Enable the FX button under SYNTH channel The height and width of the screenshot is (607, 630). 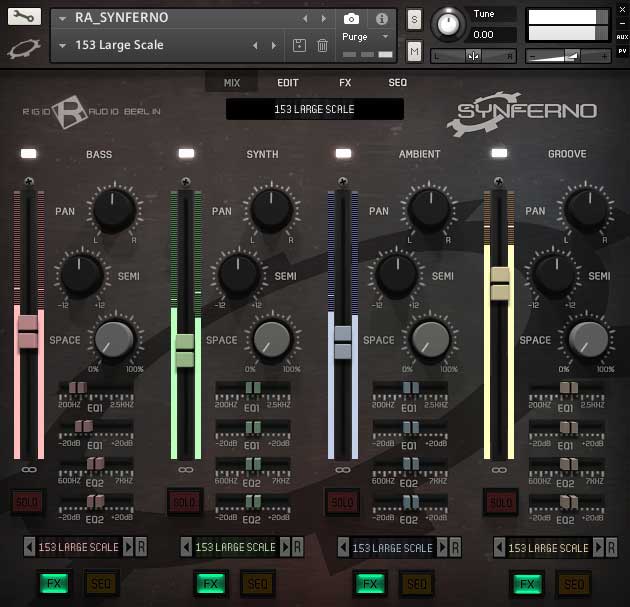coord(211,583)
